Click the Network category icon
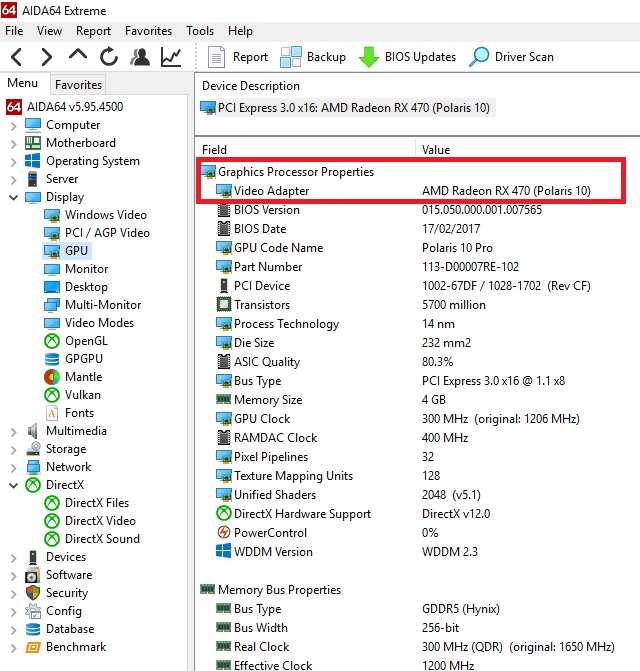Viewport: 640px width, 671px height. click(33, 467)
